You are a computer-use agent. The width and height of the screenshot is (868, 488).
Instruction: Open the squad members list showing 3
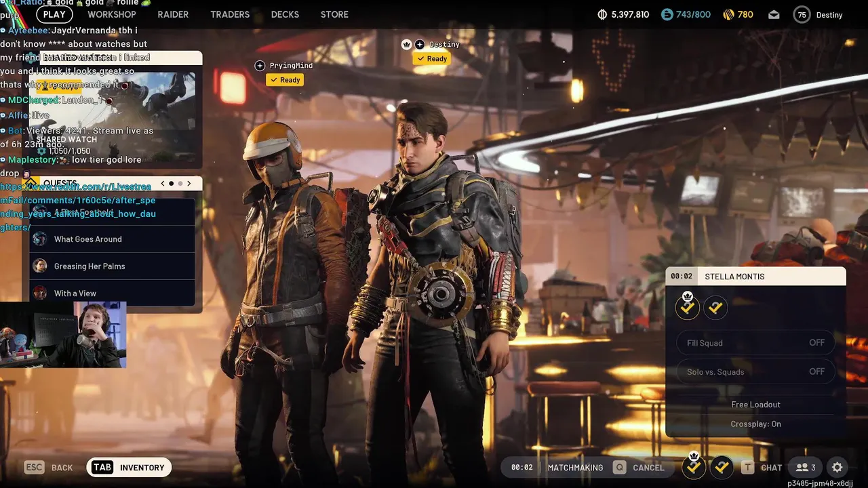(806, 468)
